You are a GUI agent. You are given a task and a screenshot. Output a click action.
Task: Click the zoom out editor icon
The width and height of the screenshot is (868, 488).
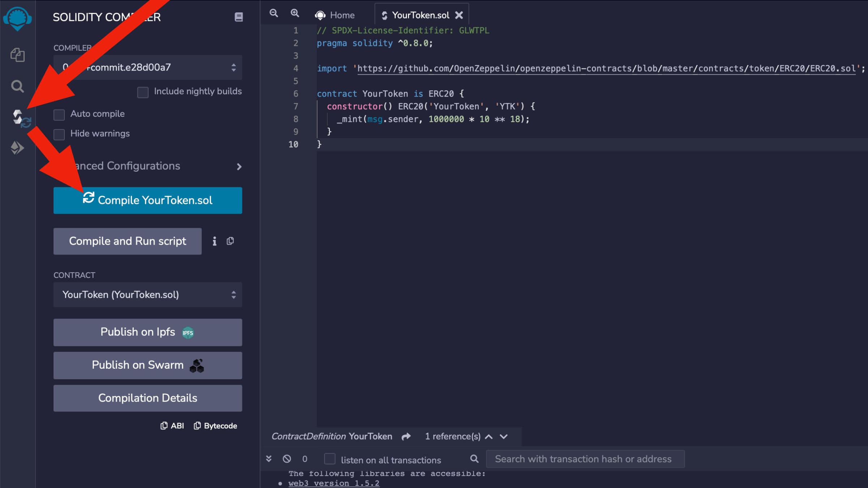click(x=274, y=14)
